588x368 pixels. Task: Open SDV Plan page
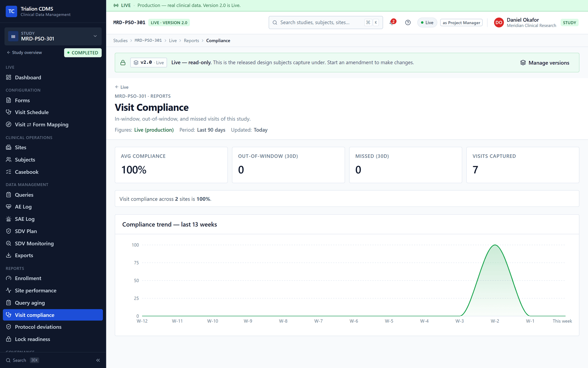pos(53,231)
